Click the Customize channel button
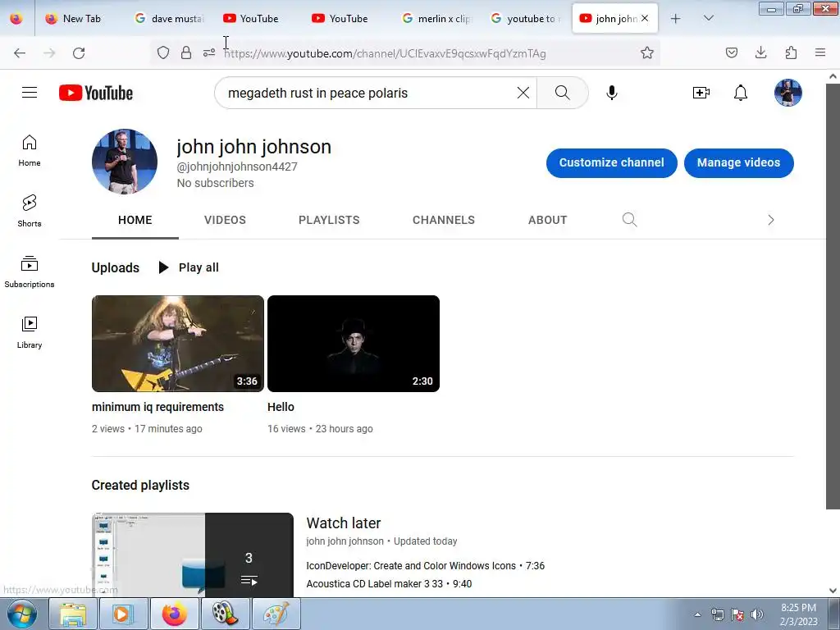The width and height of the screenshot is (840, 630). point(612,163)
